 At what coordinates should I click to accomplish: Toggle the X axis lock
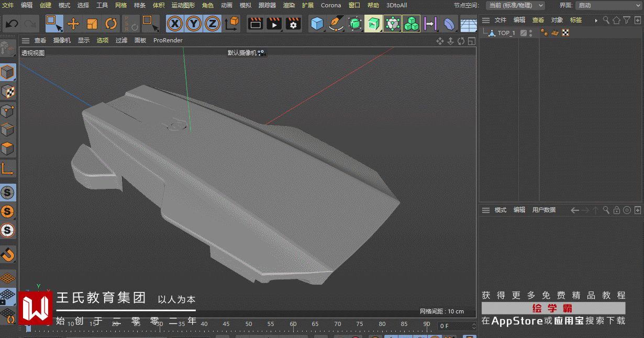tap(175, 24)
